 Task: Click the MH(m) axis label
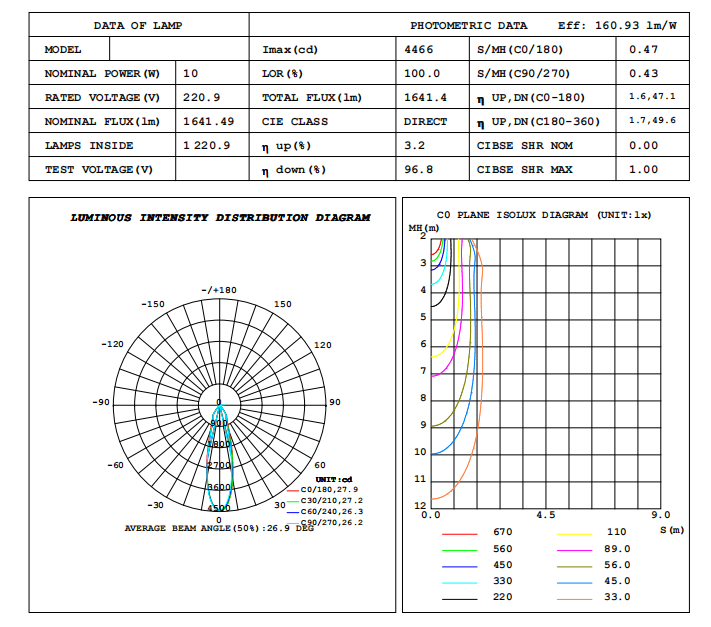click(424, 228)
